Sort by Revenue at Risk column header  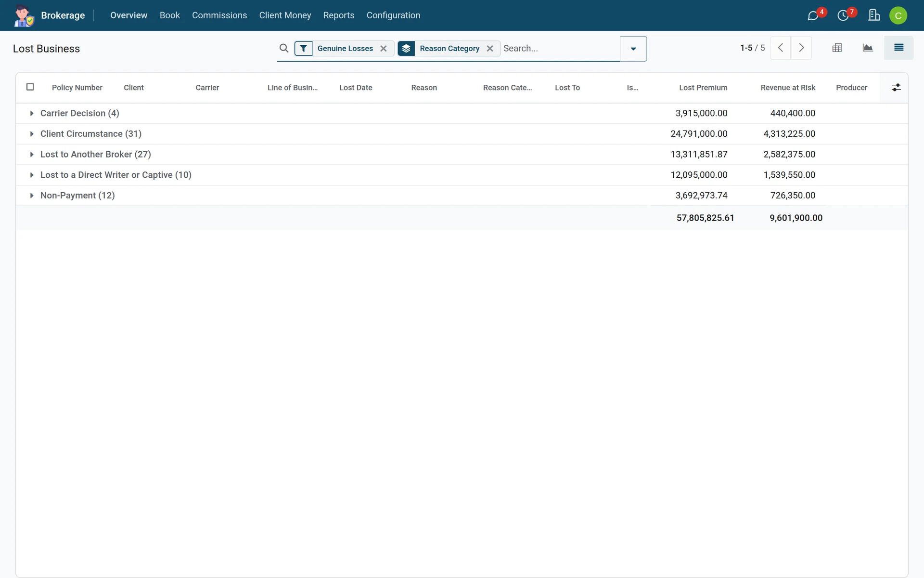pyautogui.click(x=788, y=88)
